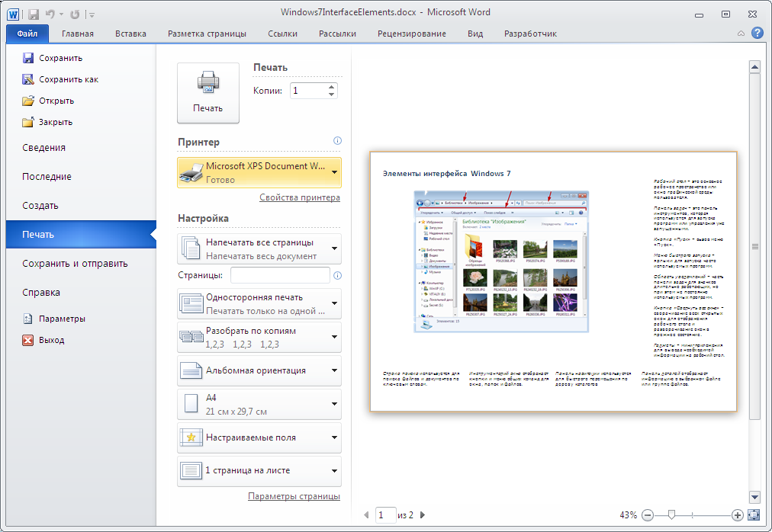Click the preview scrollbar down arrow

(x=754, y=496)
